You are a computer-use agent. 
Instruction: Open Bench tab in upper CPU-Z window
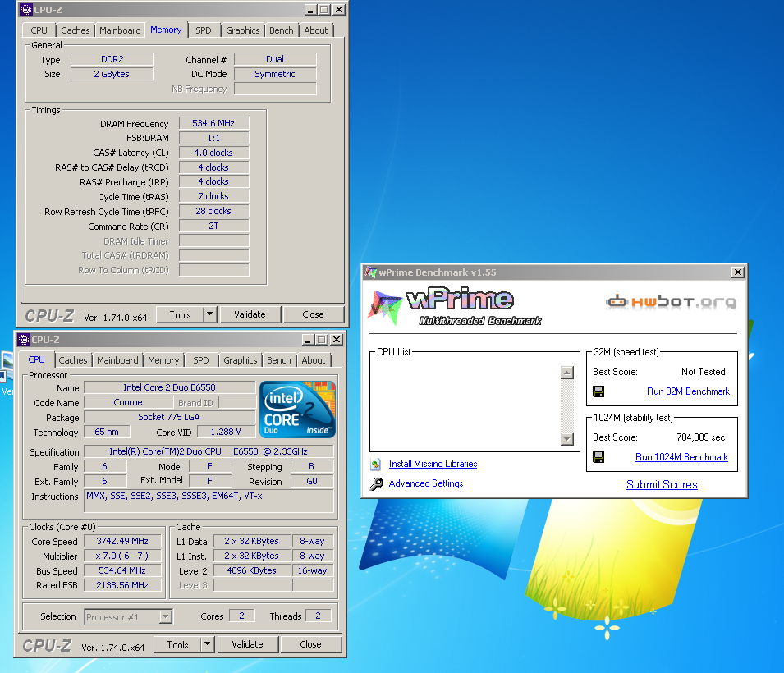pyautogui.click(x=282, y=30)
